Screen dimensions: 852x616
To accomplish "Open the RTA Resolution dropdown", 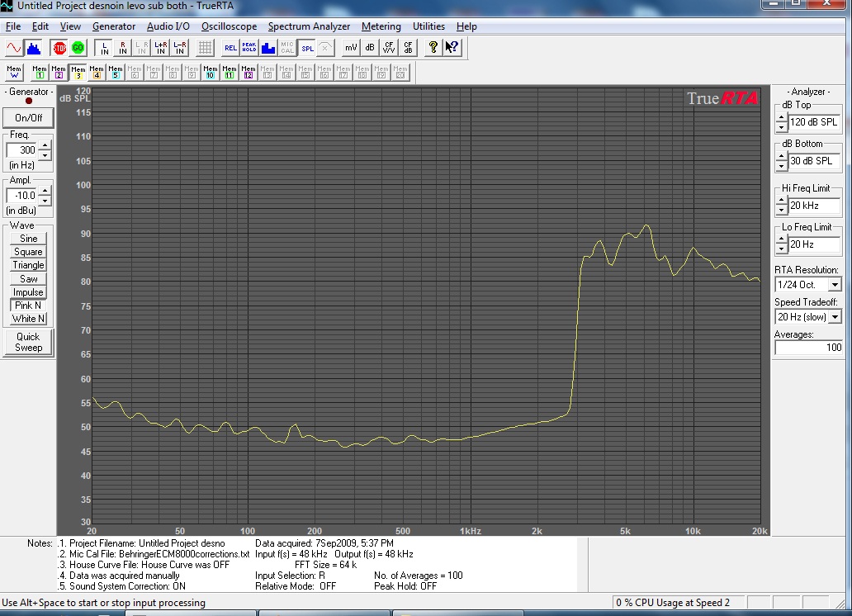I will tap(835, 284).
